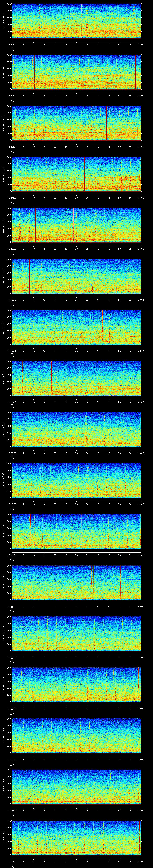This screenshot has width=153, height=868.
Task: Click the 40:00 end time label
Action: (141, 453)
